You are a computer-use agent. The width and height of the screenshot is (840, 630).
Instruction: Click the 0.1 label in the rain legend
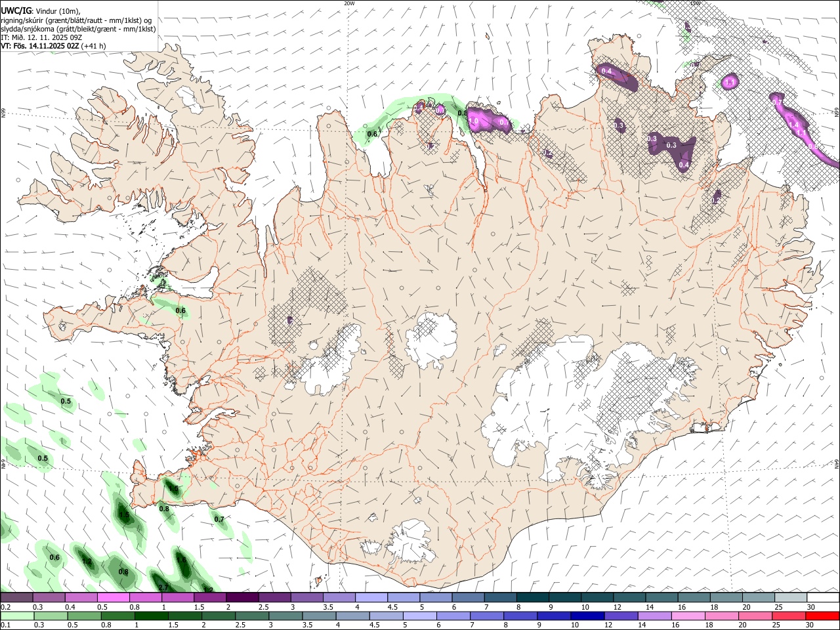(x=5, y=625)
